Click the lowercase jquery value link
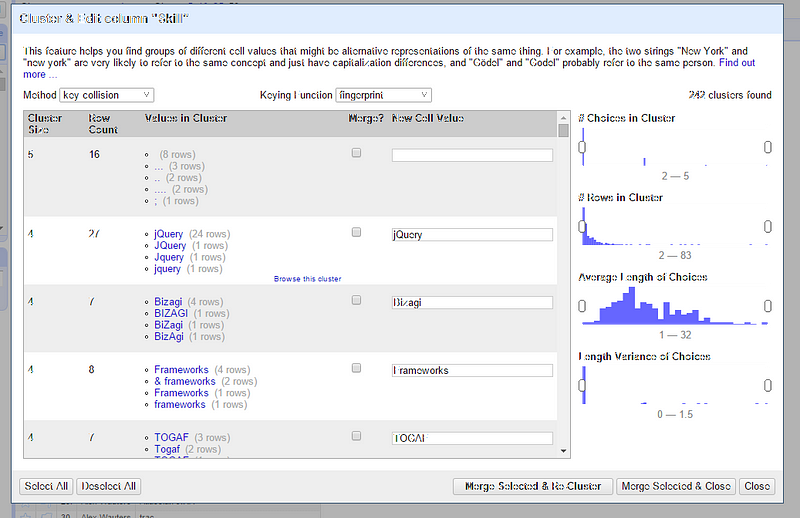The width and height of the screenshot is (800, 518). [x=168, y=269]
